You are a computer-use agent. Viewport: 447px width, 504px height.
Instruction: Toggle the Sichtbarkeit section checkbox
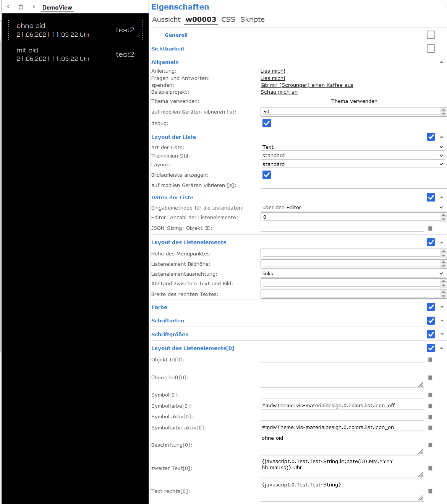click(431, 49)
